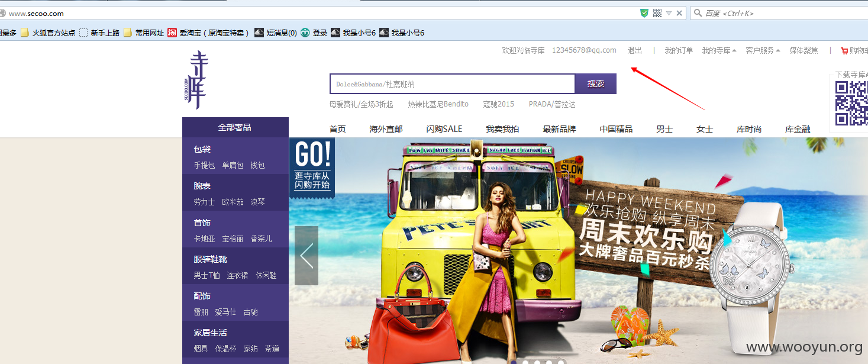This screenshot has width=868, height=364.
Task: Click the 周末欢乐购 banner image
Action: point(578,251)
